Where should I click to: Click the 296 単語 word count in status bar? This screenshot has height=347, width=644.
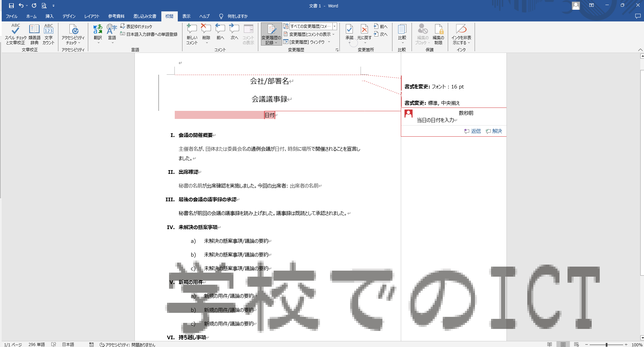click(37, 344)
